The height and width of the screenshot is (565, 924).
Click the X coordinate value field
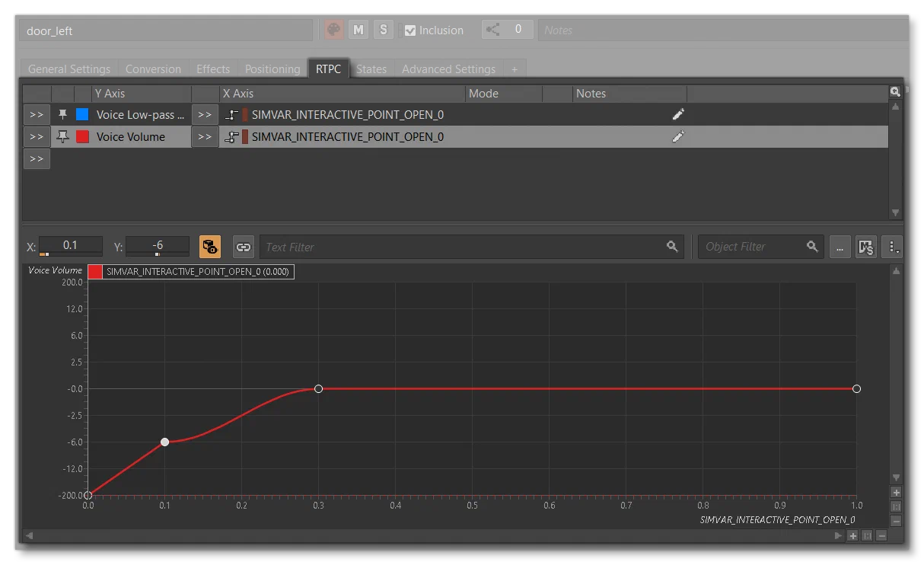point(70,245)
